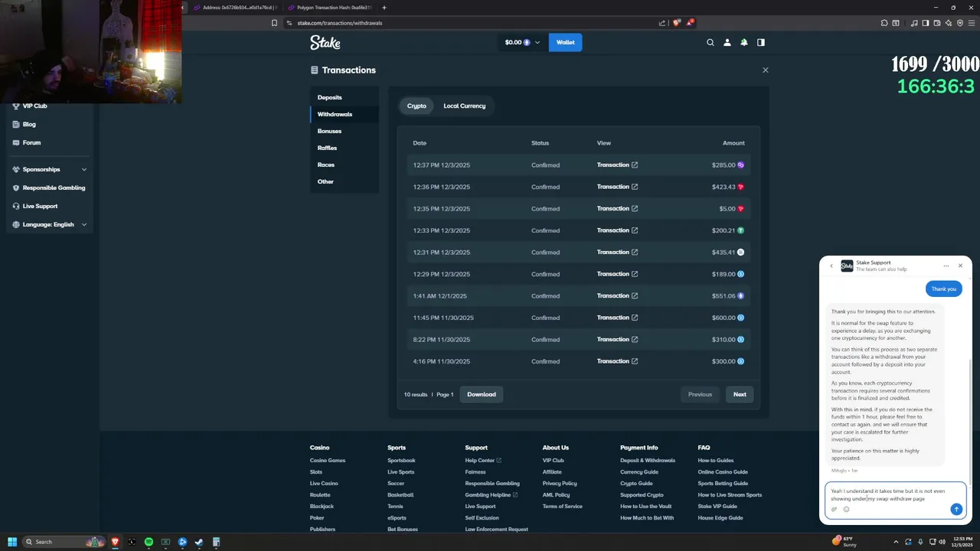Click the Stake logo
The height and width of the screenshot is (551, 980).
pos(325,42)
